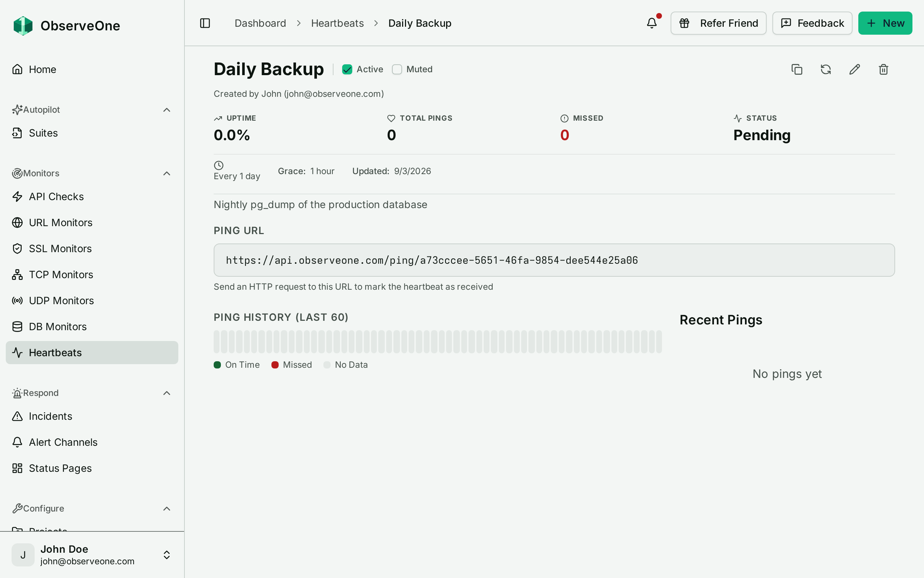
Task: Check the Muted checkbox
Action: click(397, 69)
